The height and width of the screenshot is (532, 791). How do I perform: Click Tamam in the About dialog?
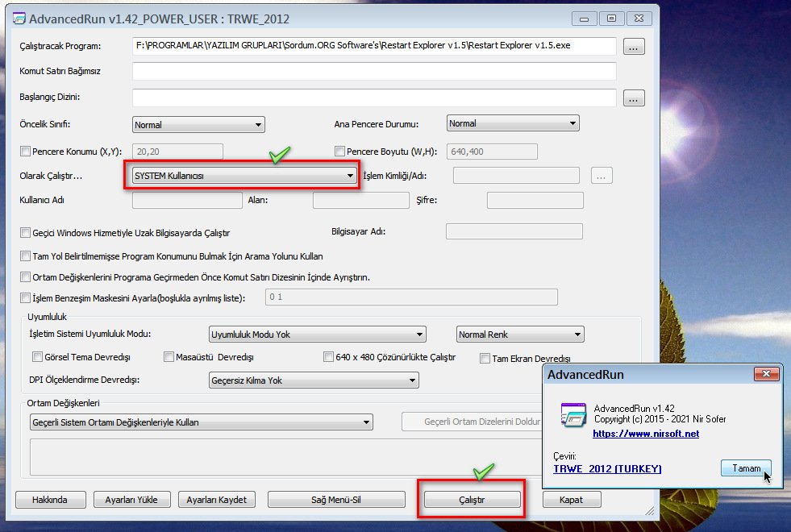(x=746, y=468)
